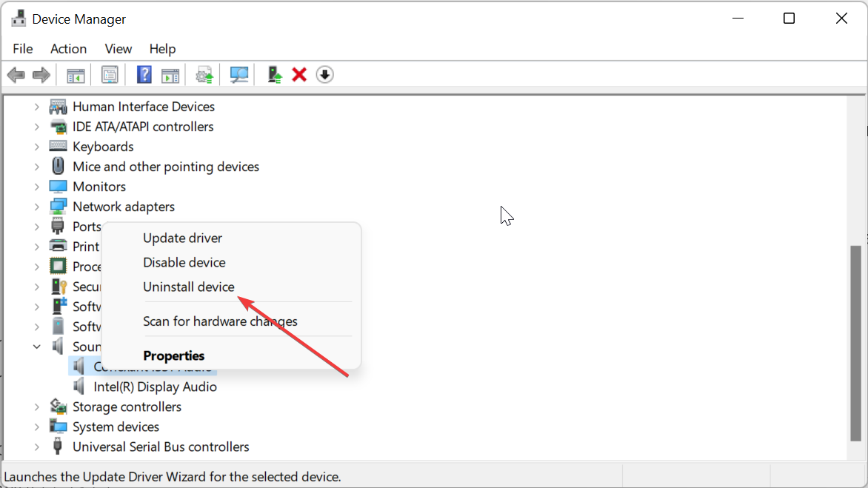Click the vertical scrollbar thumb

(856, 343)
